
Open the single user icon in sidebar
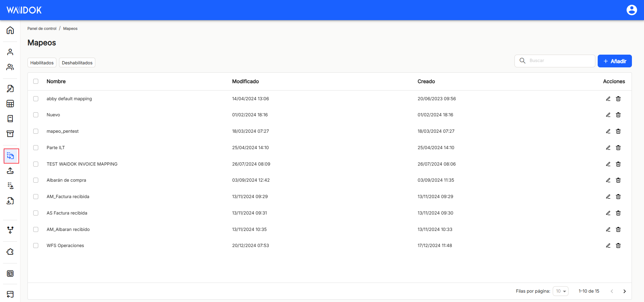click(x=10, y=52)
